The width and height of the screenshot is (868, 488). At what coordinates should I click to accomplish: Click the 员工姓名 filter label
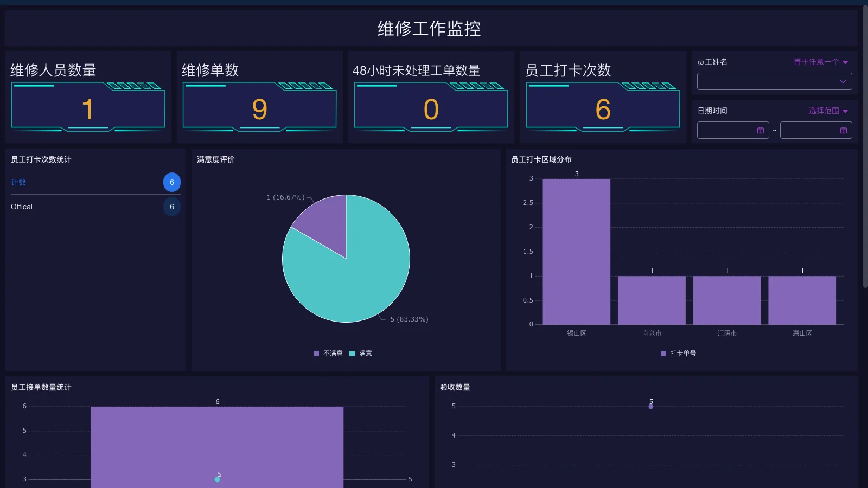point(712,62)
